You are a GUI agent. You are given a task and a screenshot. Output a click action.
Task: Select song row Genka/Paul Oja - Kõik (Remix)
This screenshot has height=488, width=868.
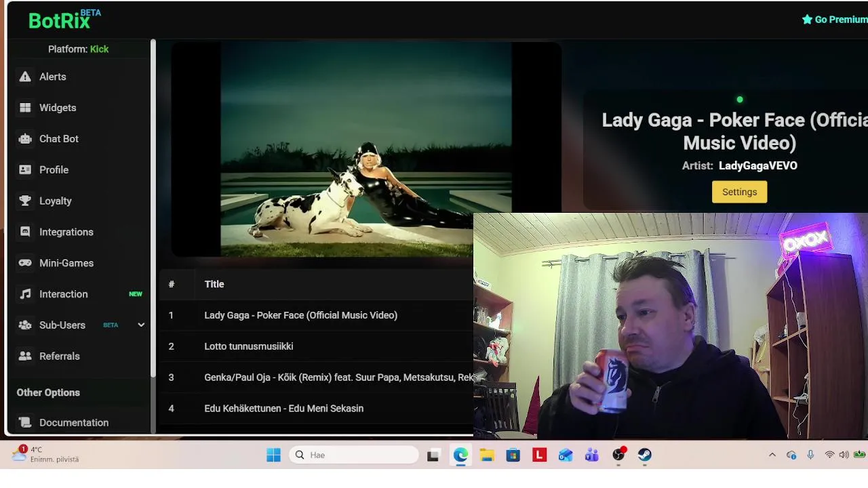(x=316, y=378)
